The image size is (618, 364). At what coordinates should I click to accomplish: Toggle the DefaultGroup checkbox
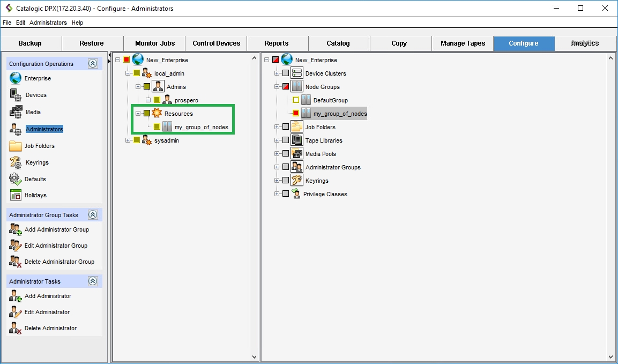(x=296, y=100)
